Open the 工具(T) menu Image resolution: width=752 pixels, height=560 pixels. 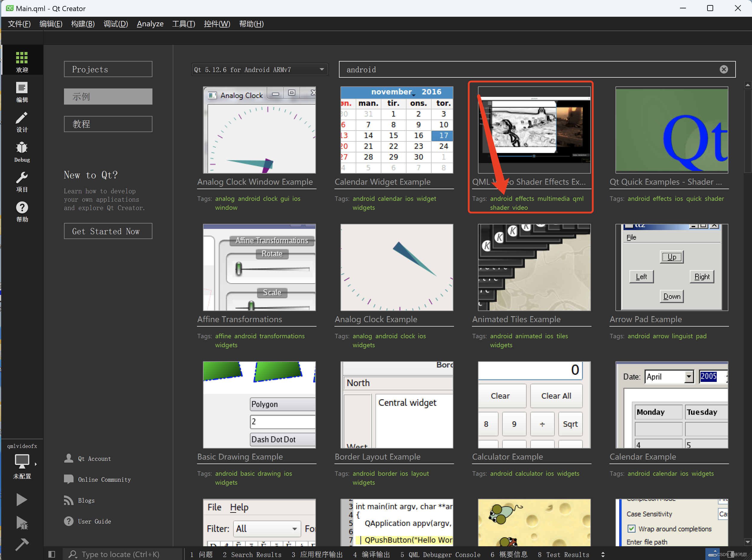point(184,24)
